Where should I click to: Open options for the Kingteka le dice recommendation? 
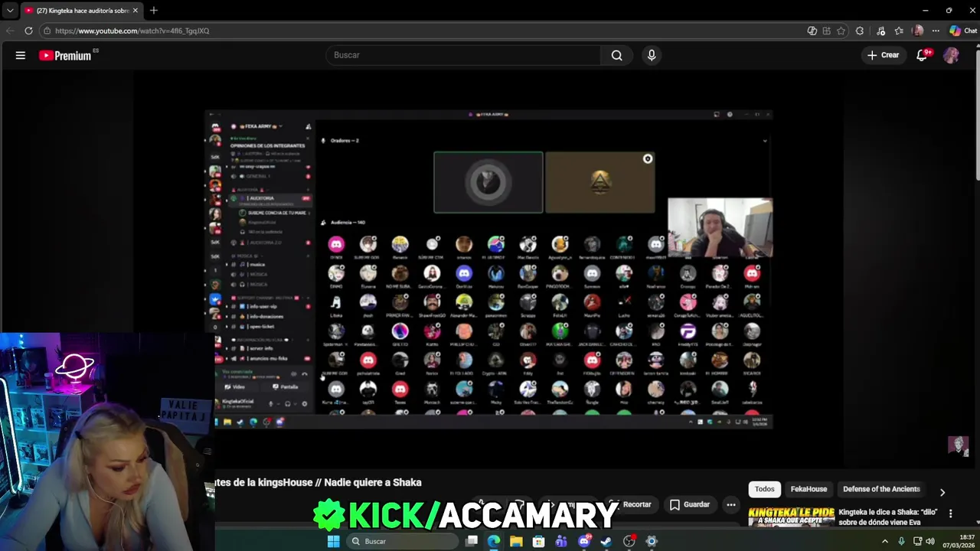point(950,514)
